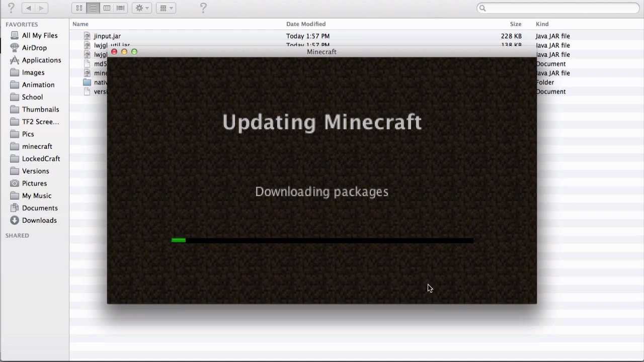Switch Finder to column view

pyautogui.click(x=107, y=8)
